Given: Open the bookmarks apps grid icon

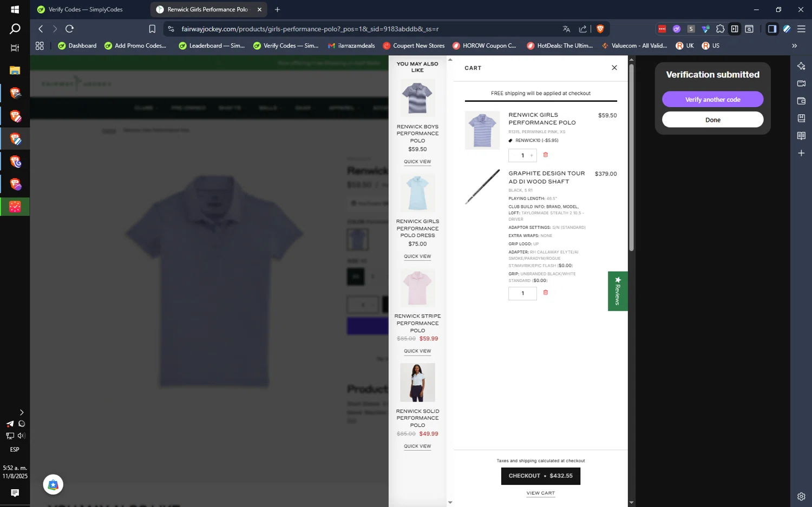Looking at the screenshot, I should tap(40, 45).
